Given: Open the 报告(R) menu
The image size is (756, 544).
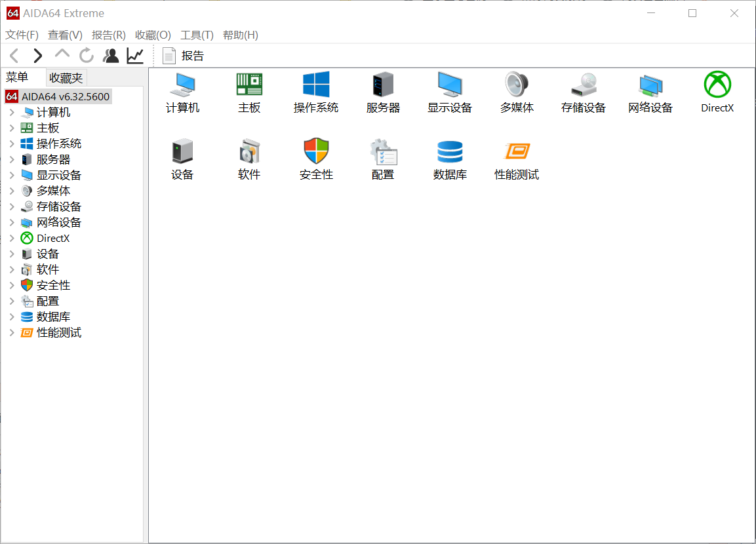Looking at the screenshot, I should [x=108, y=35].
